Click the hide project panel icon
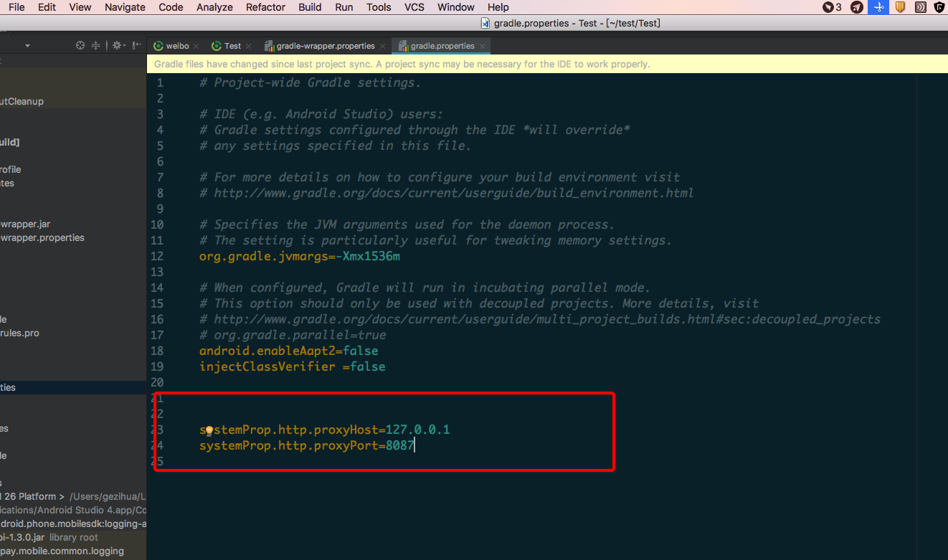This screenshot has height=560, width=948. point(135,45)
